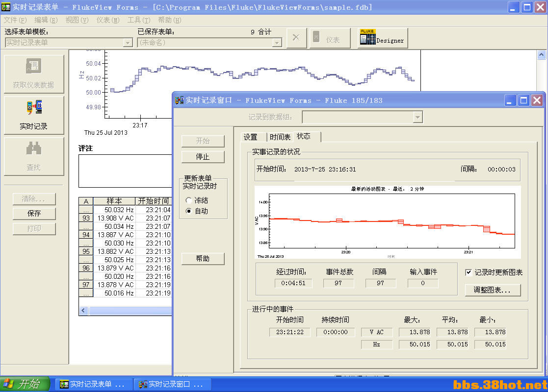Click the 持续时间 field 0:00:00
548x392 pixels.
336,332
